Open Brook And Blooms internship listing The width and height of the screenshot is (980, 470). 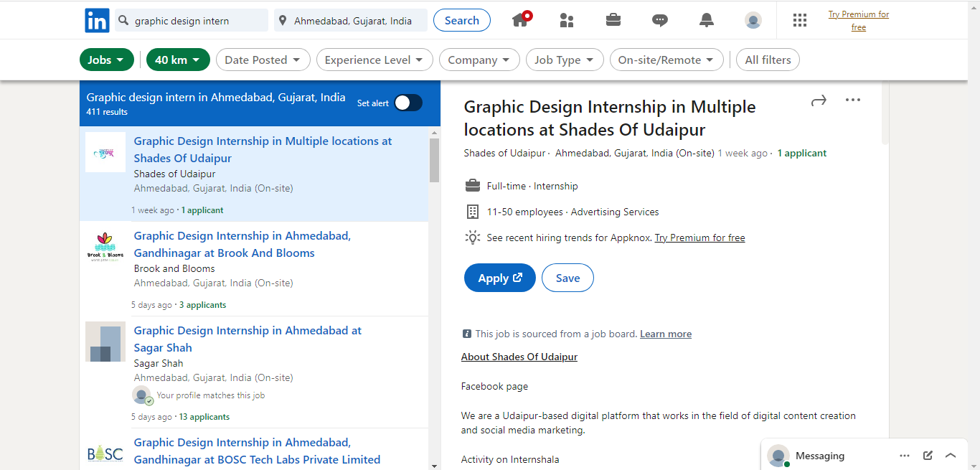point(242,244)
